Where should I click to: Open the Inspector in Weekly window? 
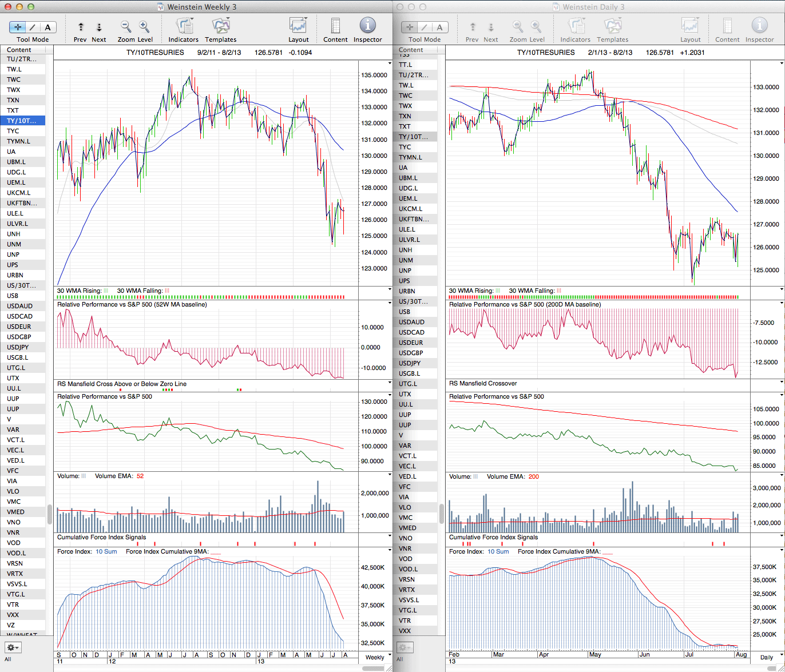click(367, 26)
